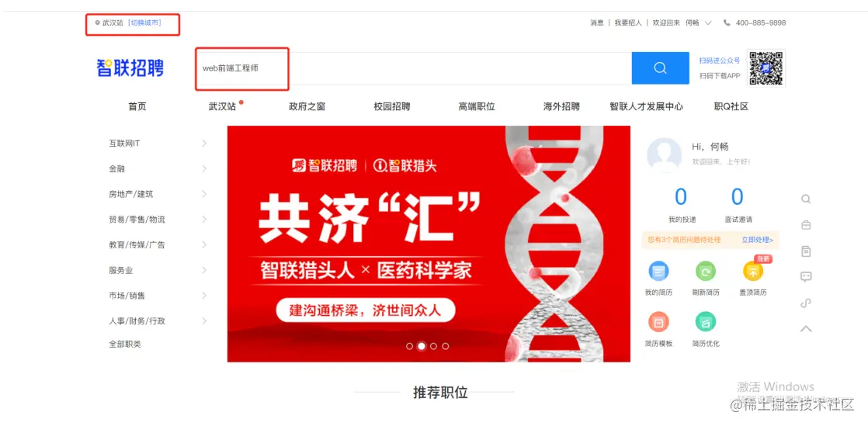The width and height of the screenshot is (868, 426).
Task: Switch to the third carousel dot
Action: tap(433, 346)
